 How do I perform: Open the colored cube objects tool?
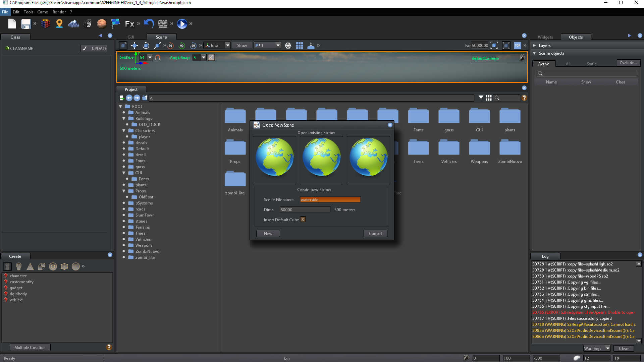tap(45, 24)
